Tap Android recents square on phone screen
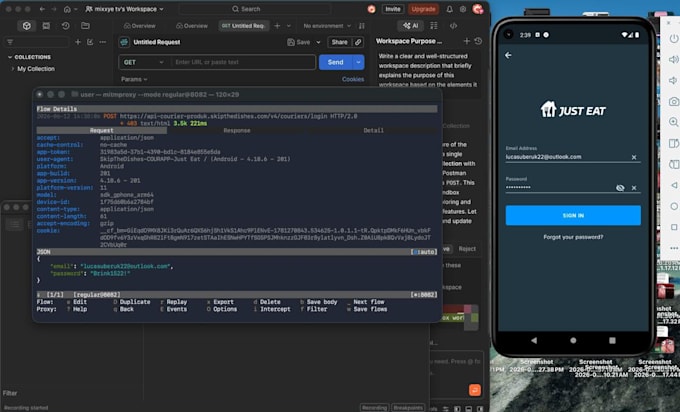This screenshot has width=680, height=412. (x=612, y=340)
